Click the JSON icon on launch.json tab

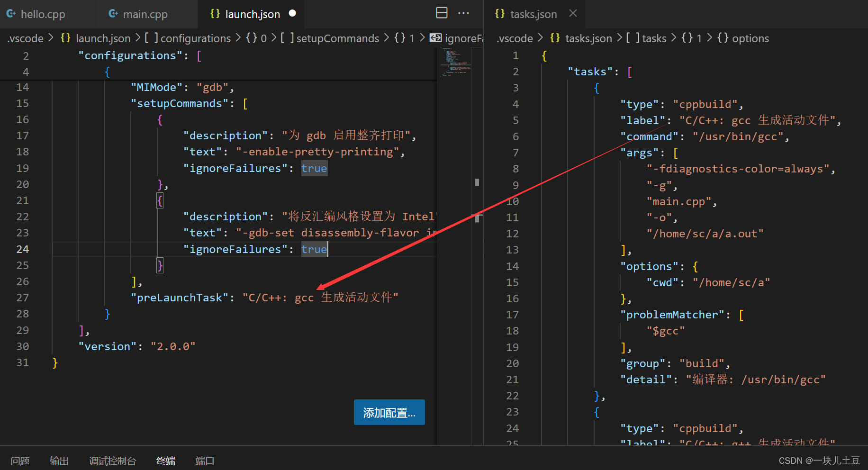pyautogui.click(x=214, y=14)
